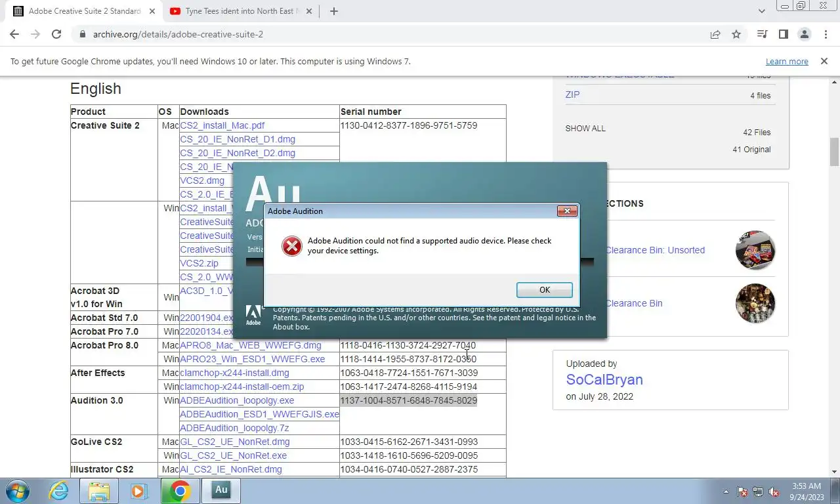
Task: Share this page via share icon
Action: coord(715,34)
